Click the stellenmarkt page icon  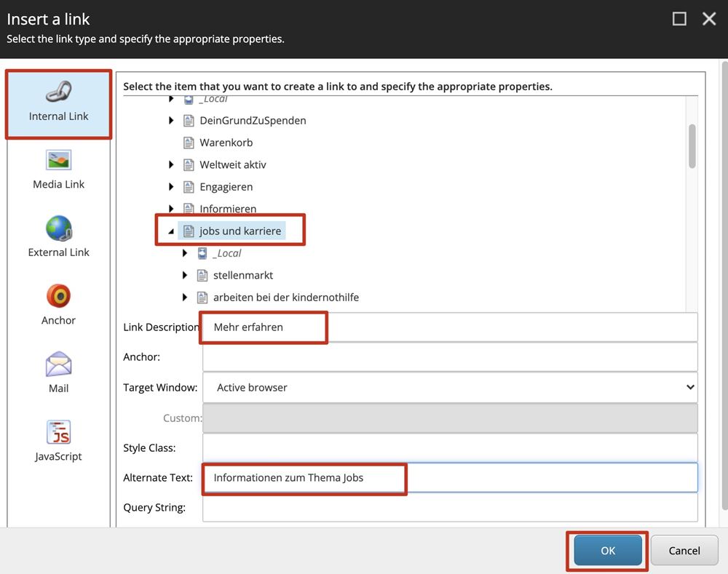203,276
